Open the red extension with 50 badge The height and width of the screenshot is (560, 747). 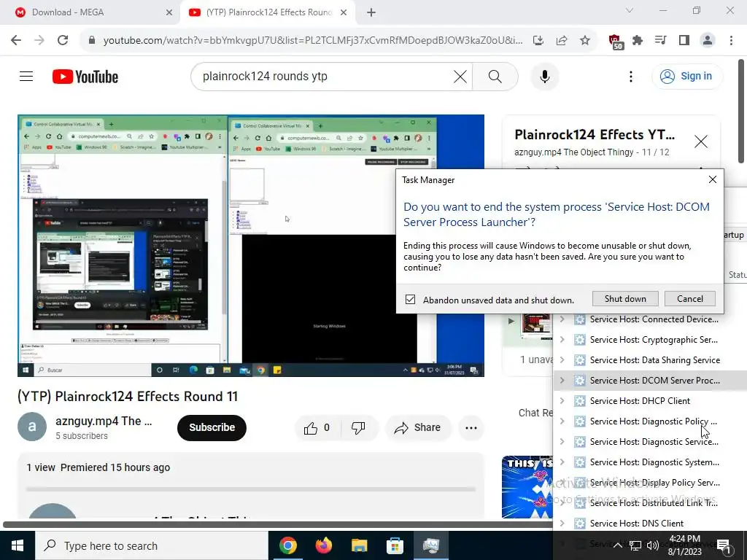point(616,41)
